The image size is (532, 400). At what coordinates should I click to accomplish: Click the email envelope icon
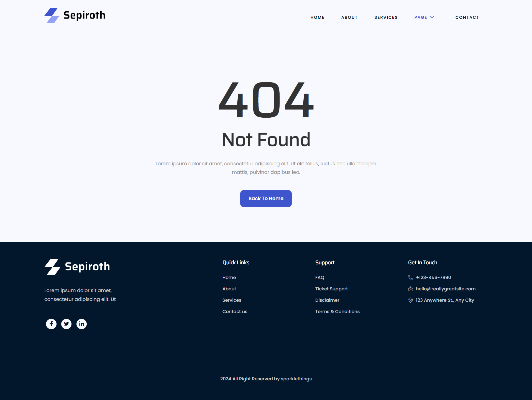(411, 289)
